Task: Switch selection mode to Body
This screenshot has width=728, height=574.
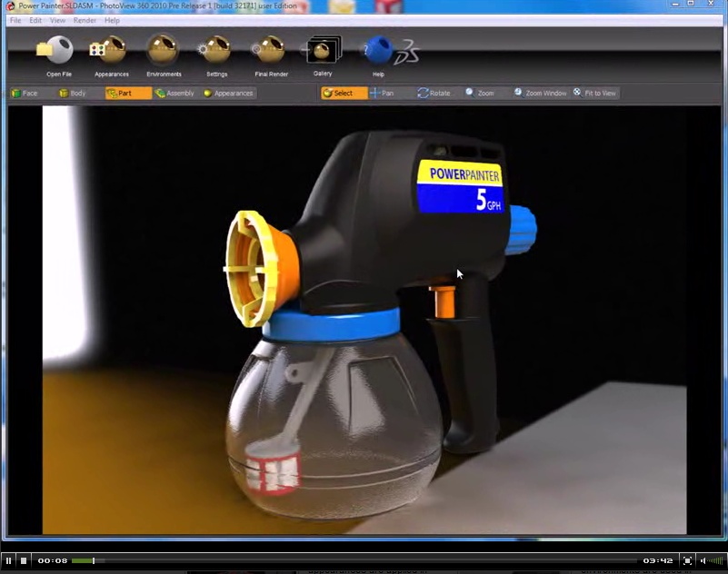Action: [73, 94]
